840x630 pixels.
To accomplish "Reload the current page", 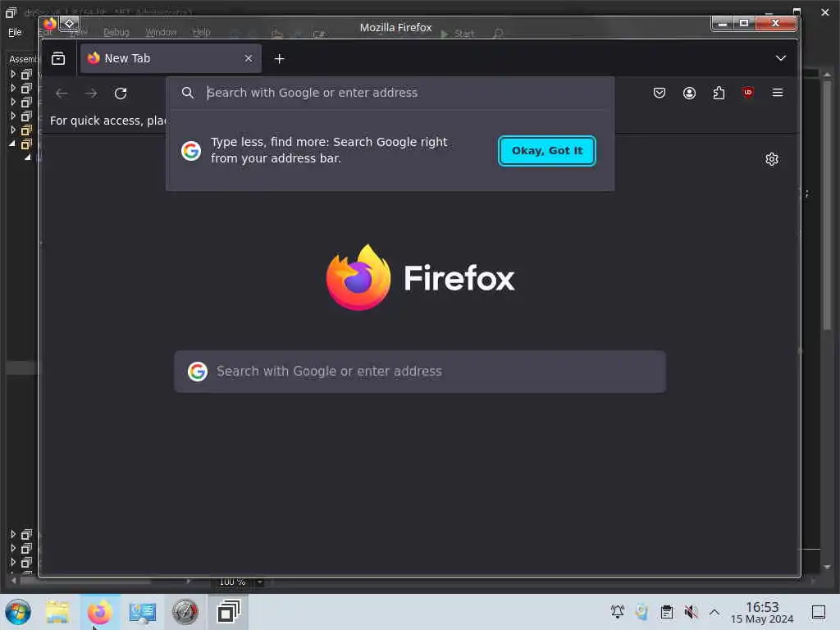I will point(121,94).
